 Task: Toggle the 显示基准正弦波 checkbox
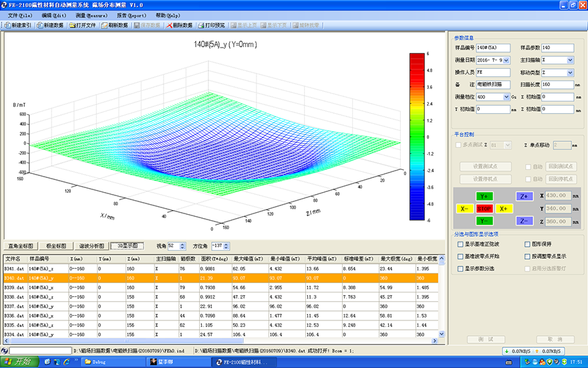(460, 244)
